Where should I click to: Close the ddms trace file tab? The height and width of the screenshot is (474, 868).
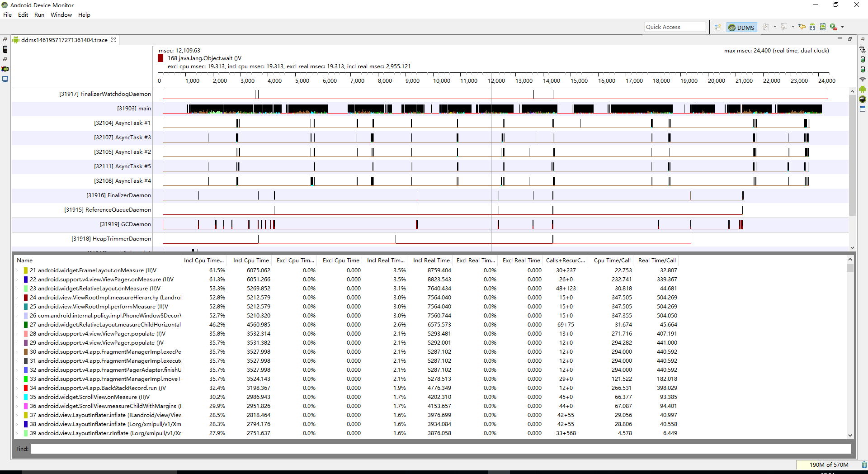pyautogui.click(x=113, y=40)
